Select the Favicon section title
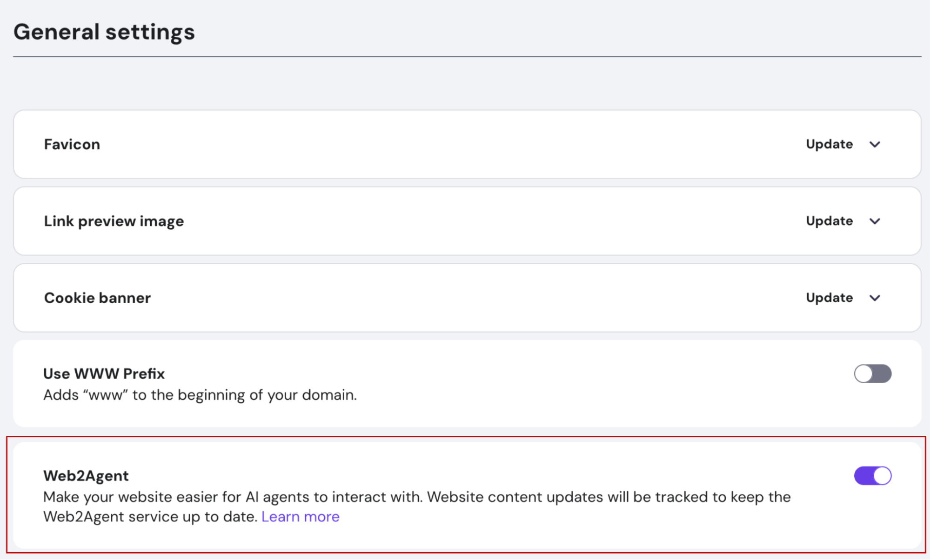 pyautogui.click(x=72, y=144)
